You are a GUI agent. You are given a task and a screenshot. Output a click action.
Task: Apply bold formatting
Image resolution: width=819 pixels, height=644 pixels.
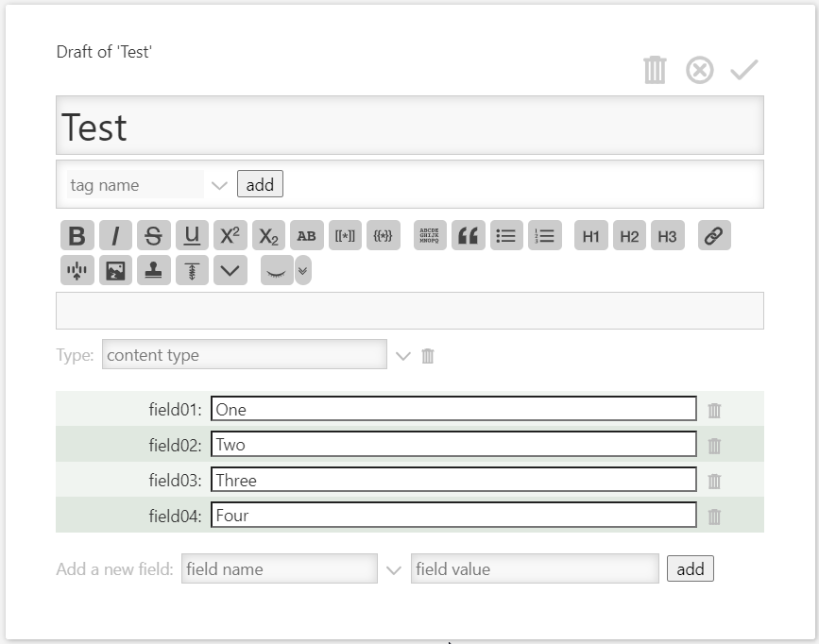77,235
